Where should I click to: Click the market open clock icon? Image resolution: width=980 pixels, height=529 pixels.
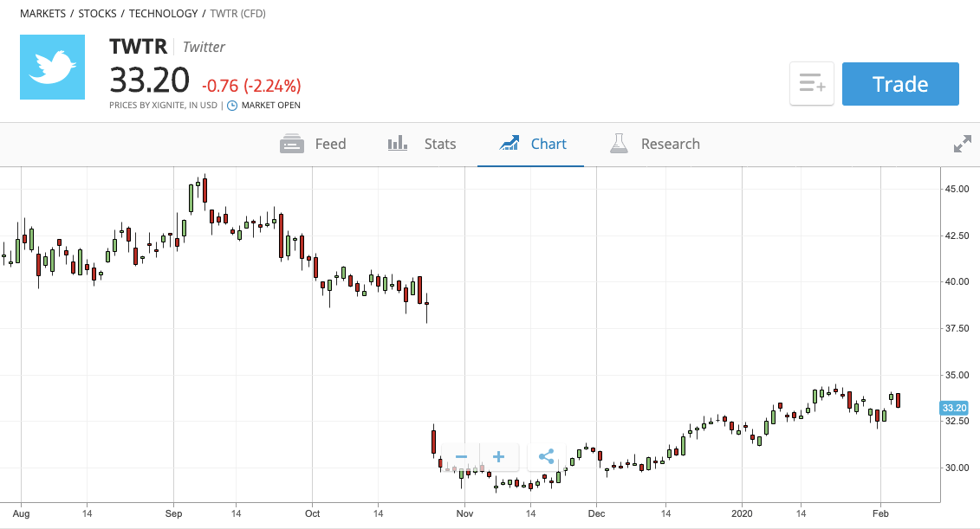pyautogui.click(x=232, y=106)
